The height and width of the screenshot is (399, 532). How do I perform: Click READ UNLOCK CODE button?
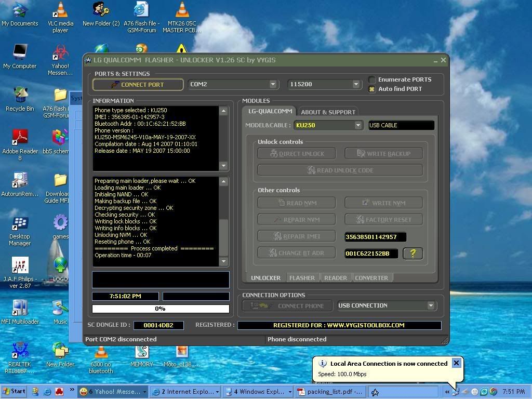(x=340, y=170)
